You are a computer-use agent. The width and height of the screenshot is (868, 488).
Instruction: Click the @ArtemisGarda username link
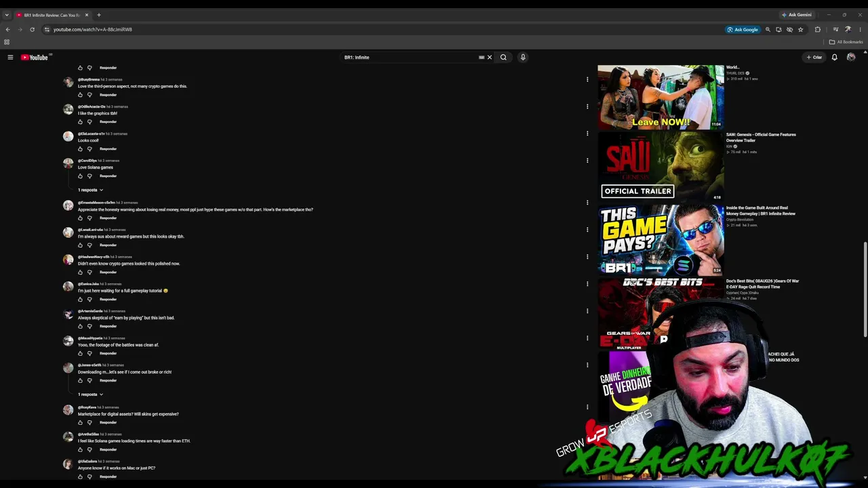pyautogui.click(x=90, y=311)
